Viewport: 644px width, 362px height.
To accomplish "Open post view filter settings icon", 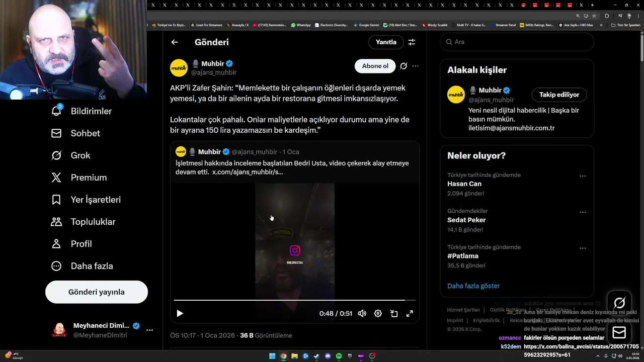I will (x=412, y=42).
